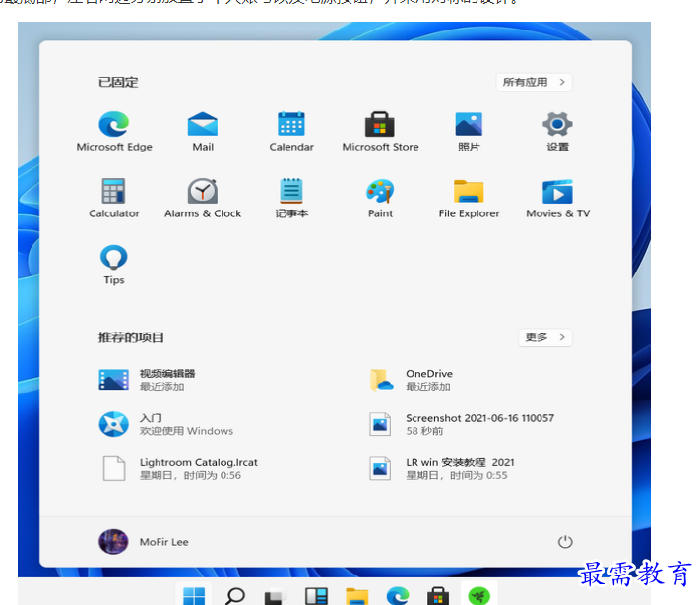The image size is (700, 605).
Task: Click the MoFir Lee user avatar
Action: 113,542
